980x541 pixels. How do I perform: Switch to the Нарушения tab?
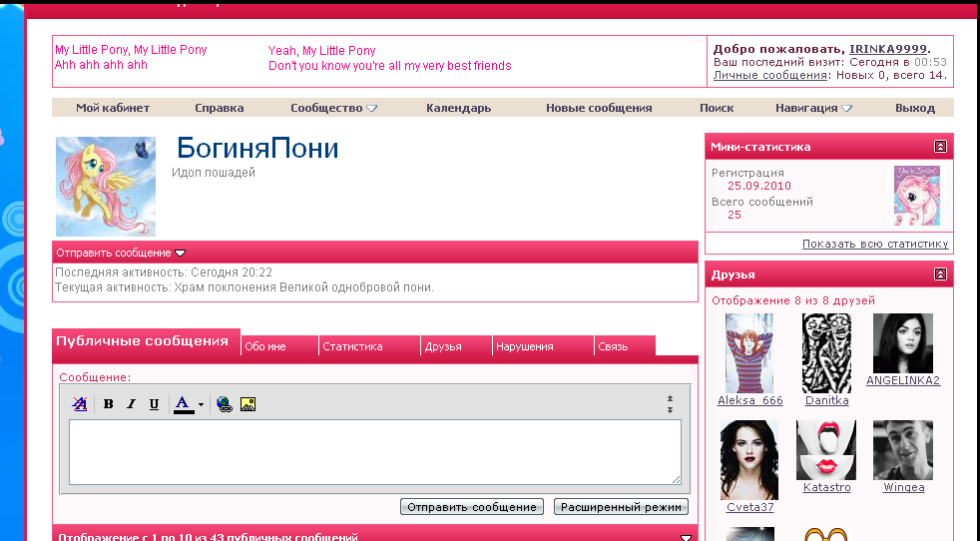point(543,346)
